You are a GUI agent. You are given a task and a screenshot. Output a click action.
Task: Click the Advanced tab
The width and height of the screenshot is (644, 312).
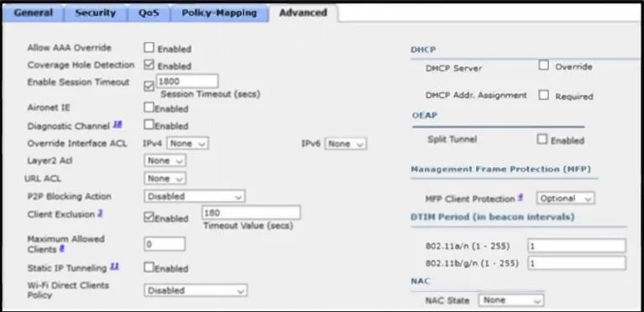point(303,13)
